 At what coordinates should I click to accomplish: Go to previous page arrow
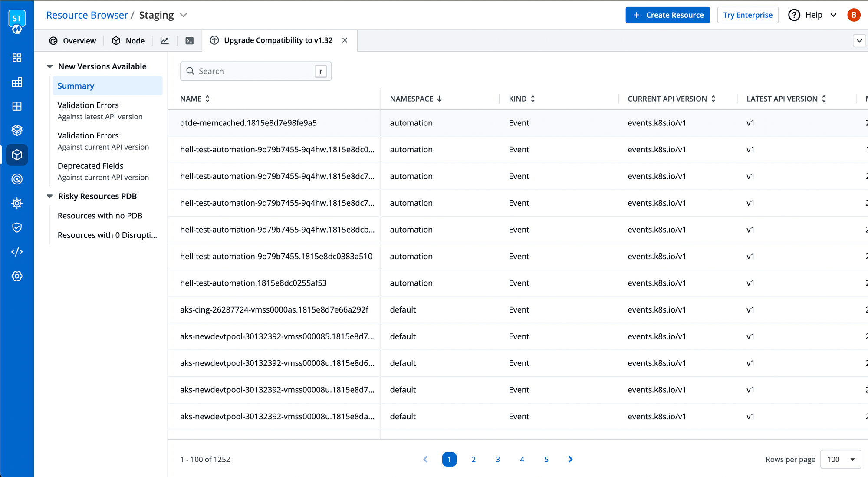[425, 459]
